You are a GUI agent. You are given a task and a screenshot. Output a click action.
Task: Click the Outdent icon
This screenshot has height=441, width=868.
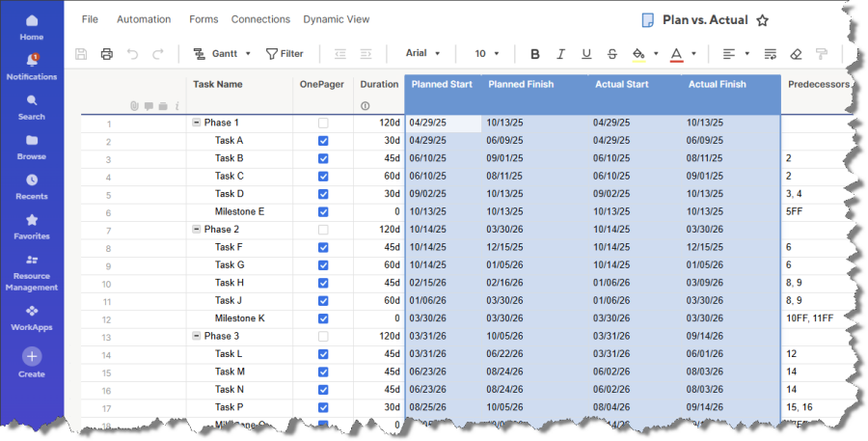pos(340,54)
